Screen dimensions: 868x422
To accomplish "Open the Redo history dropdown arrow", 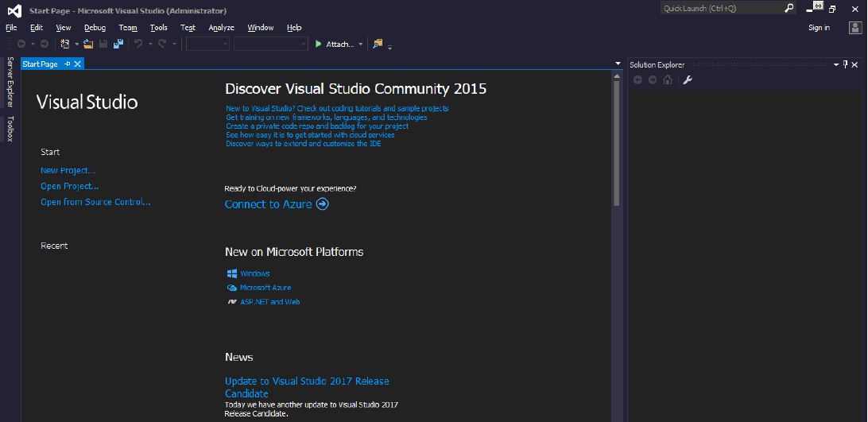I will pos(174,45).
